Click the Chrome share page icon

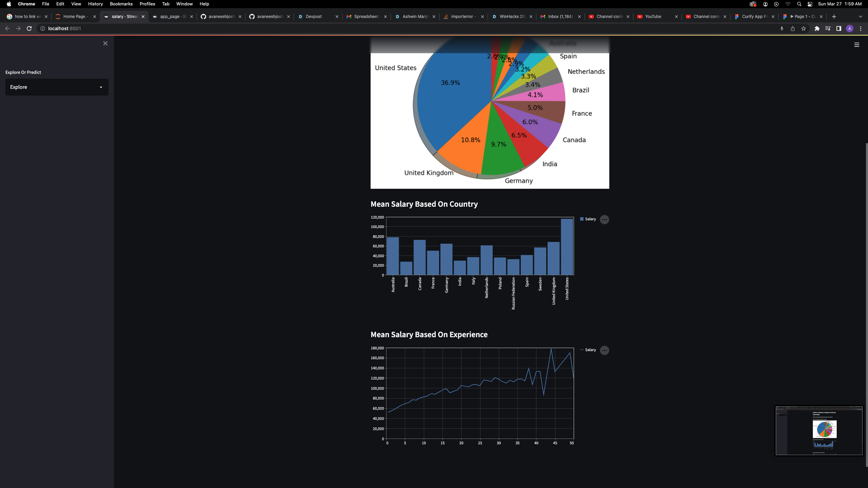pyautogui.click(x=792, y=29)
